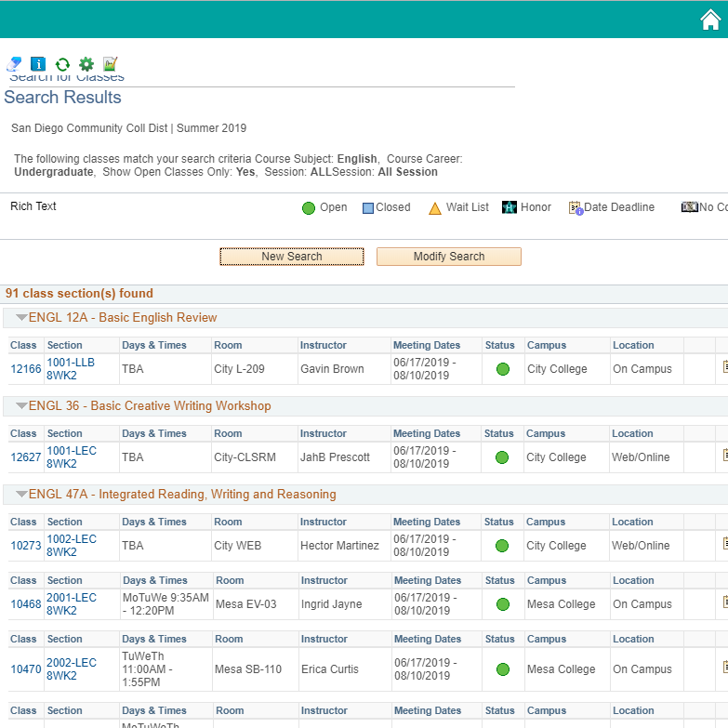Open class number 10273

(26, 546)
